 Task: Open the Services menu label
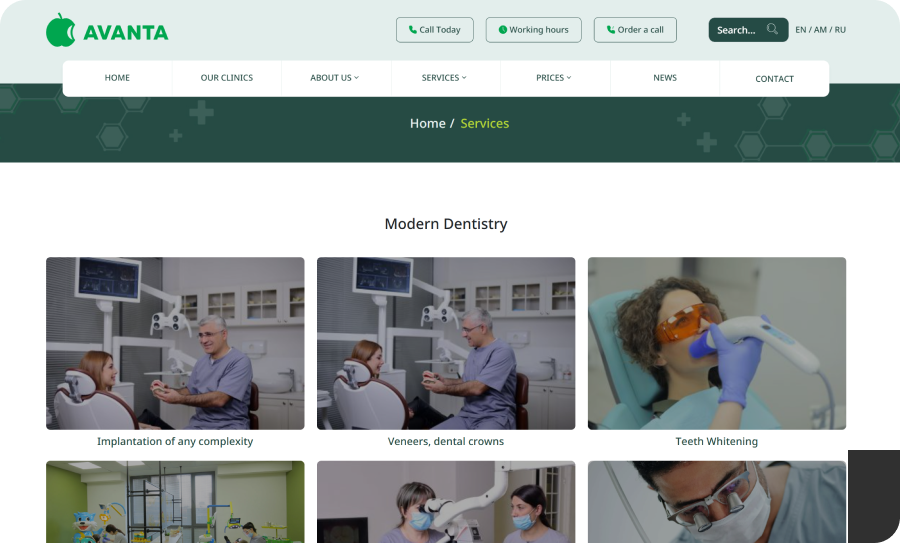coord(440,78)
